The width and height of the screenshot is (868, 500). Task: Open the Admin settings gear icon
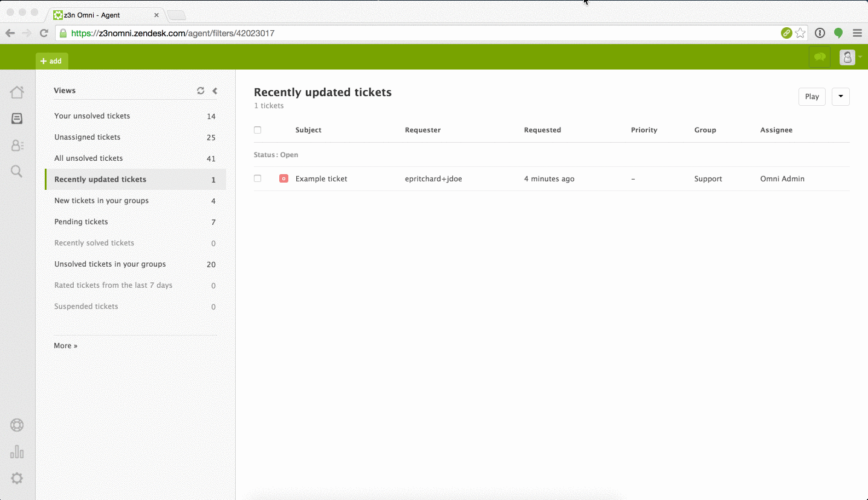(17, 478)
